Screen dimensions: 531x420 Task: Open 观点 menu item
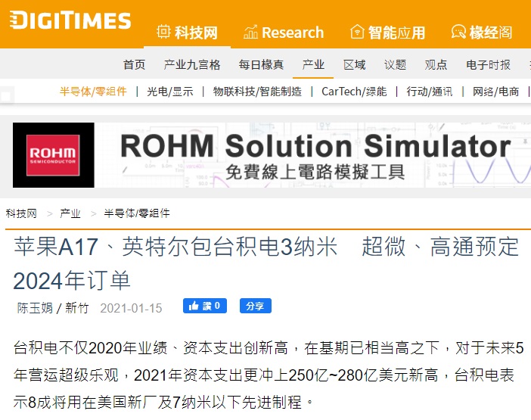point(436,64)
